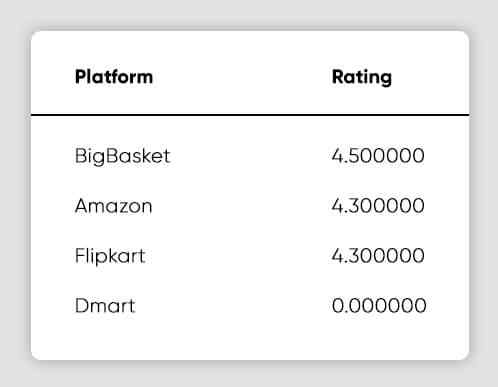This screenshot has width=498, height=387.
Task: Click the Rating column header
Action: click(362, 77)
